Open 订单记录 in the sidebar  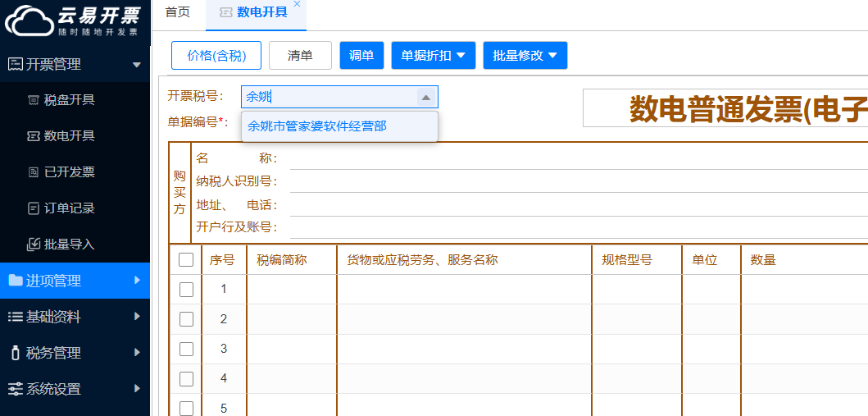[x=75, y=208]
